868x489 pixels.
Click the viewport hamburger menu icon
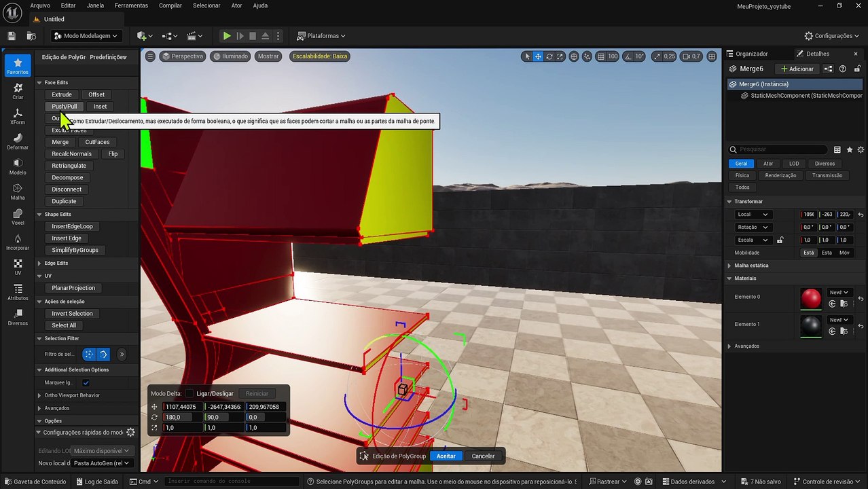(x=150, y=56)
